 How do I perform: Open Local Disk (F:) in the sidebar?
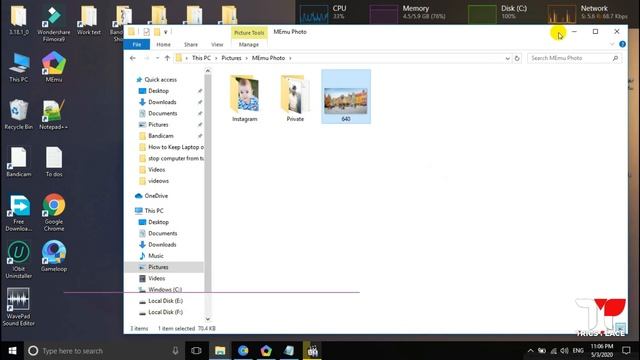click(165, 312)
